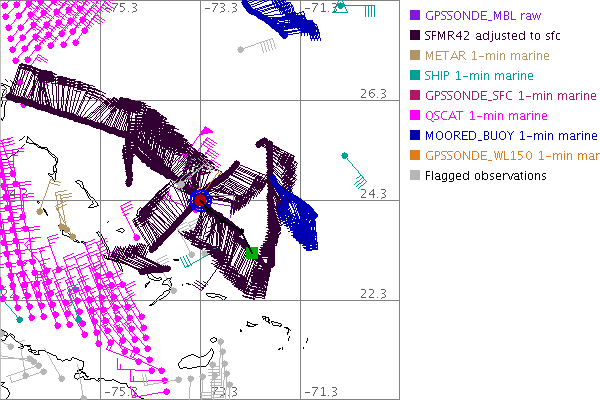600x400 pixels.
Task: Click the 26.3 latitude grid label
Action: [373, 93]
